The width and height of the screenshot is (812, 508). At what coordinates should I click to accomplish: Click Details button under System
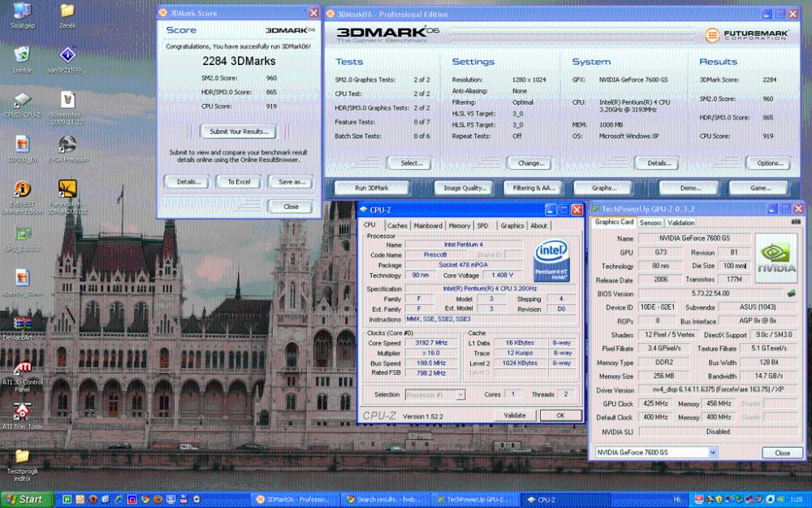(659, 163)
